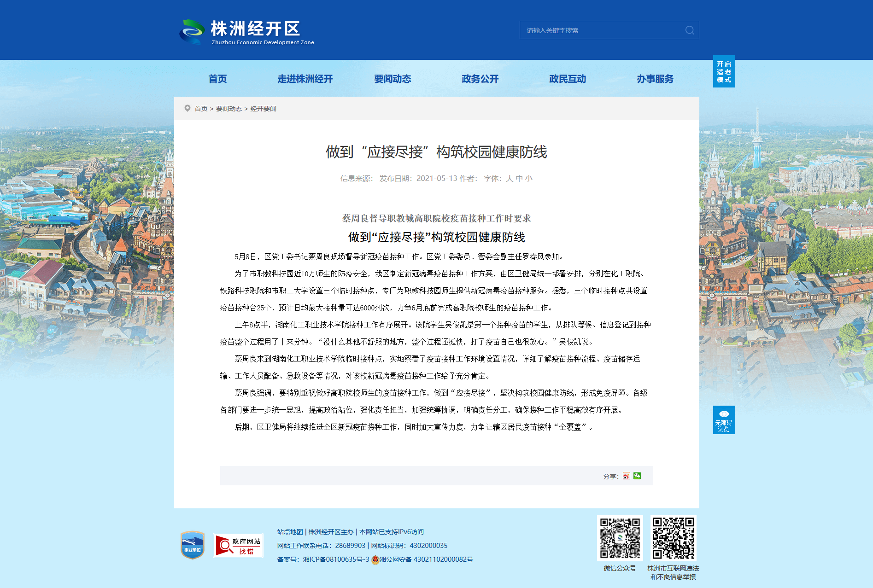Screen dimensions: 873x588
Task: Set font size to 小
Action: [528, 179]
